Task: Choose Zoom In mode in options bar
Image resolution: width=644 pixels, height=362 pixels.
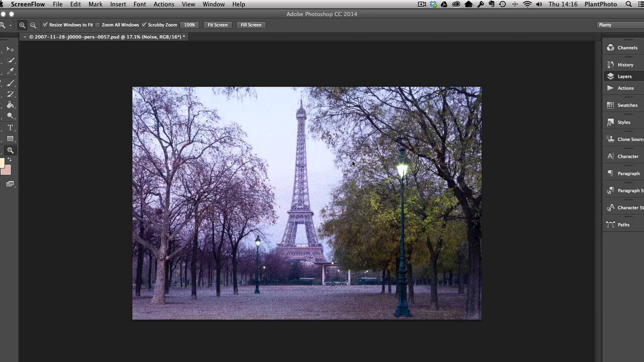Action: (x=22, y=25)
